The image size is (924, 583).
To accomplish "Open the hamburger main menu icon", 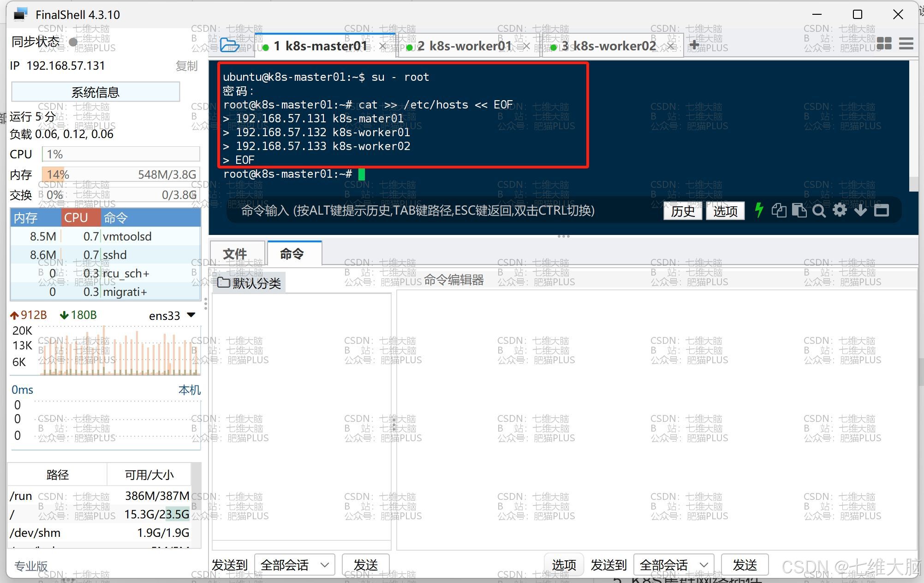I will (906, 44).
